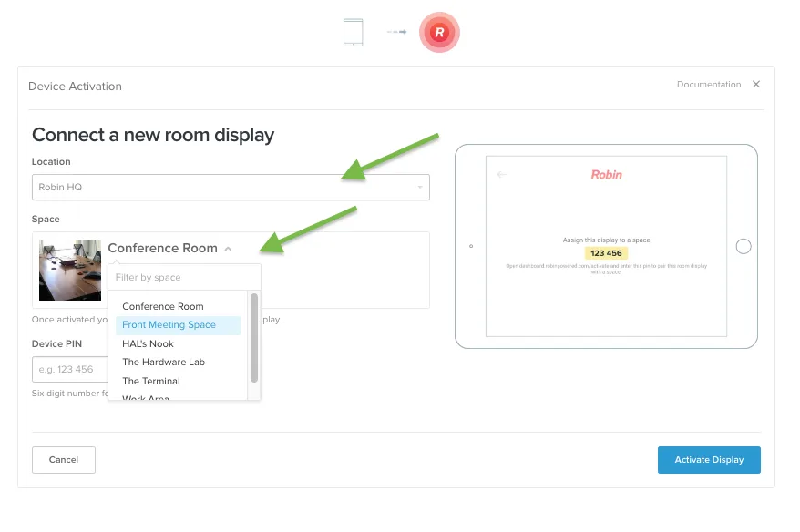Open the Robin HQ location dropdown
Viewport: 800px width, 532px height.
(x=231, y=187)
